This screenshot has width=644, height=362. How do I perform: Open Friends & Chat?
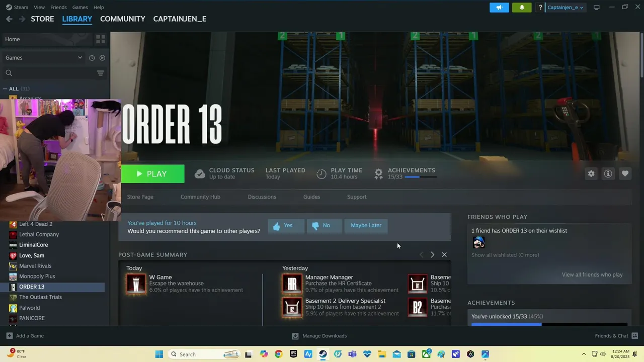[x=616, y=336]
